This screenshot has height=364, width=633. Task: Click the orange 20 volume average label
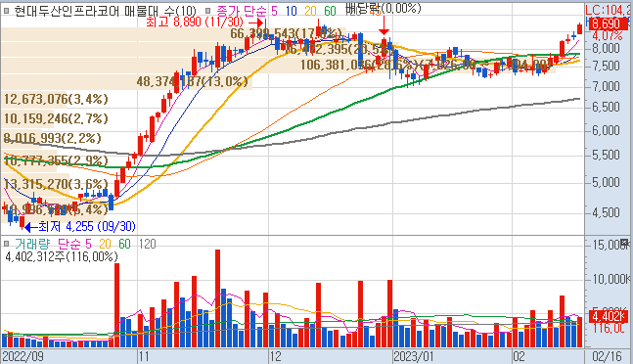click(105, 244)
